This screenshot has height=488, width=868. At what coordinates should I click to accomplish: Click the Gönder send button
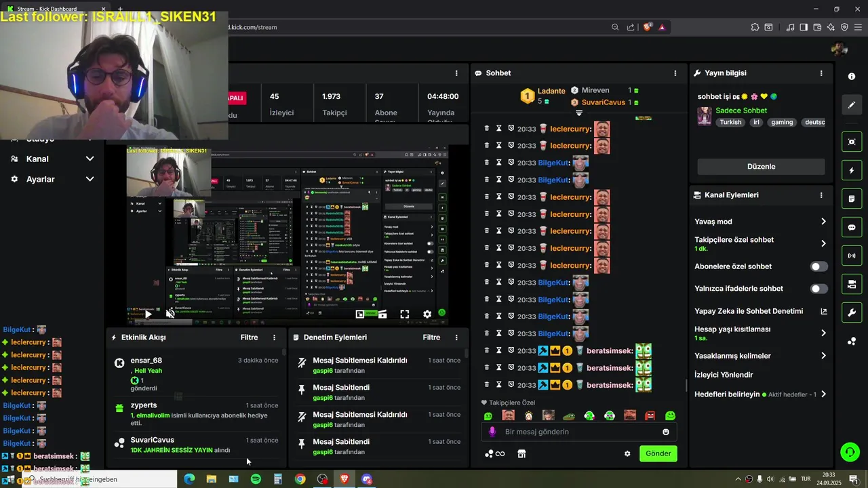click(658, 453)
